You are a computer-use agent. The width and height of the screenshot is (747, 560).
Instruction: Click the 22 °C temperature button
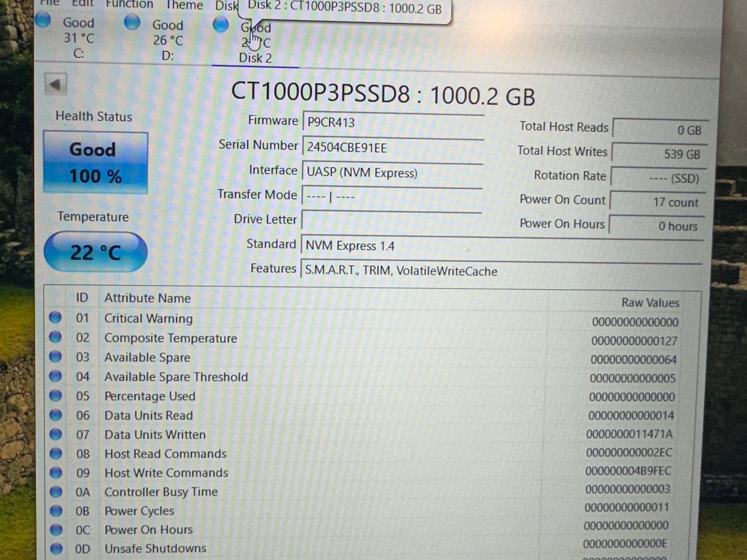[95, 252]
